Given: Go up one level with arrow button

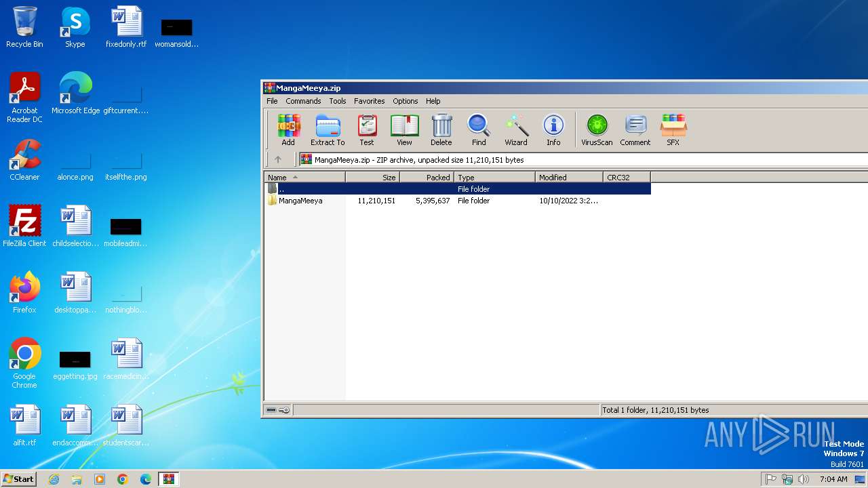Looking at the screenshot, I should click(278, 160).
